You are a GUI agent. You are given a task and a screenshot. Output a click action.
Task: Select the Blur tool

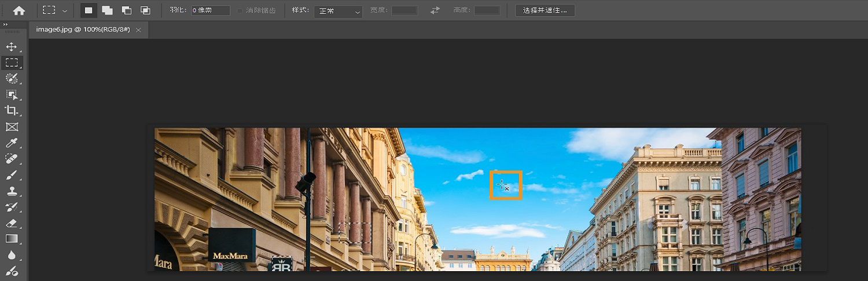tap(12, 255)
